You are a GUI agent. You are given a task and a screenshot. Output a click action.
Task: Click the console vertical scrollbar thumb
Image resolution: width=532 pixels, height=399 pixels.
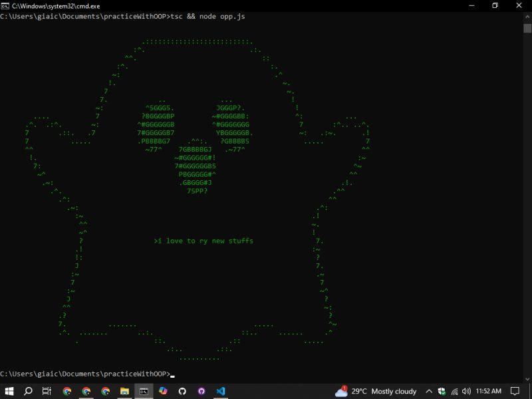point(527,28)
